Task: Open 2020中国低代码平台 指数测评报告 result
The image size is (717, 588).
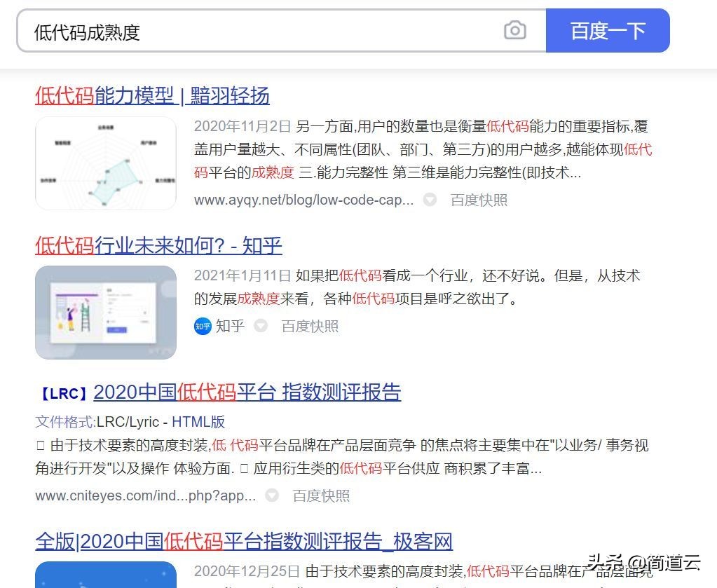Action: (x=247, y=392)
